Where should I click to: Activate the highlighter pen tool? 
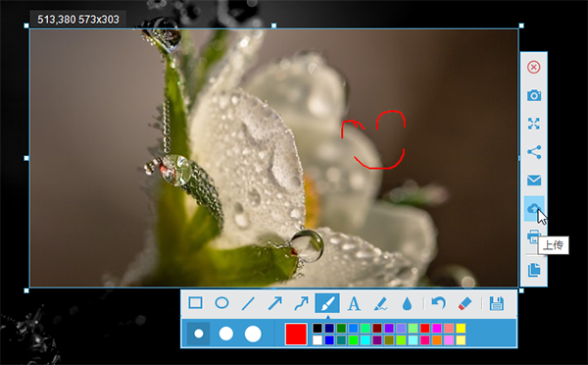[380, 303]
